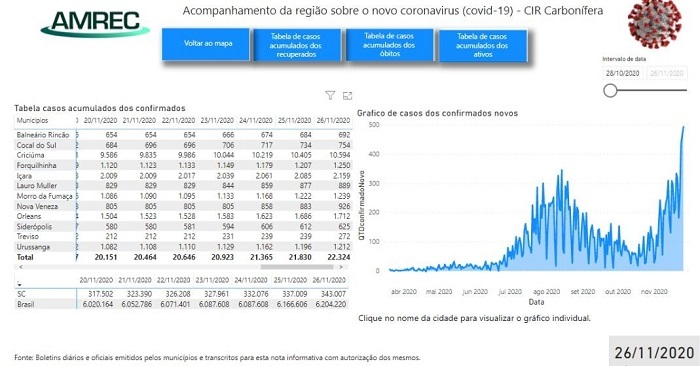Screen dimensions: 700x366
Task: Select Urussanga municipality row
Action: 33,247
